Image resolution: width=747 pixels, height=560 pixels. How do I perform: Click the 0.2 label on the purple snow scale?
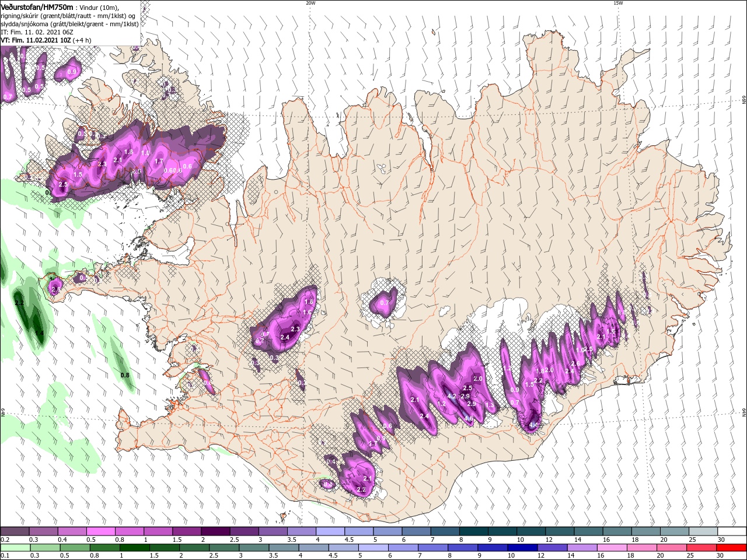[x=4, y=540]
